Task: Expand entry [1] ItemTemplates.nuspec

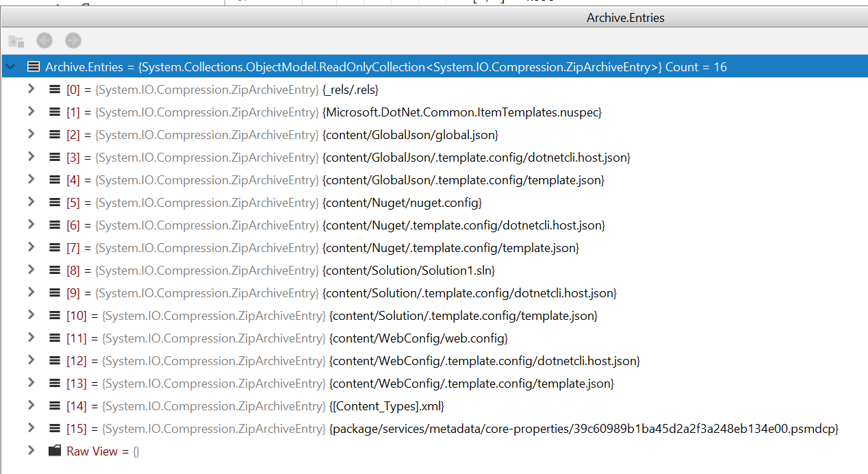Action: point(31,112)
